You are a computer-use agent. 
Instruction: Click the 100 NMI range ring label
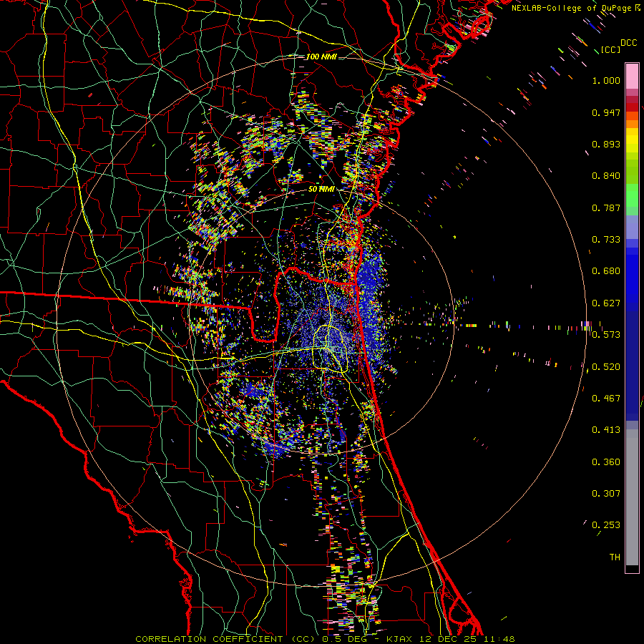pos(321,57)
